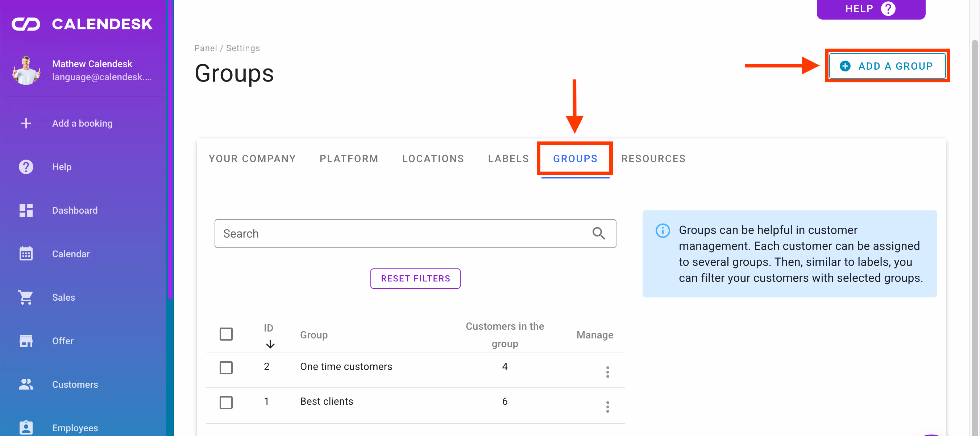Open the Help question mark icon in sidebar
The height and width of the screenshot is (436, 980).
click(x=26, y=167)
